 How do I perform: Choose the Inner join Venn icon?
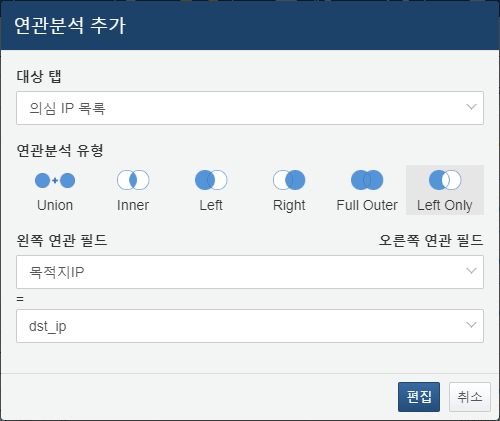tap(133, 180)
